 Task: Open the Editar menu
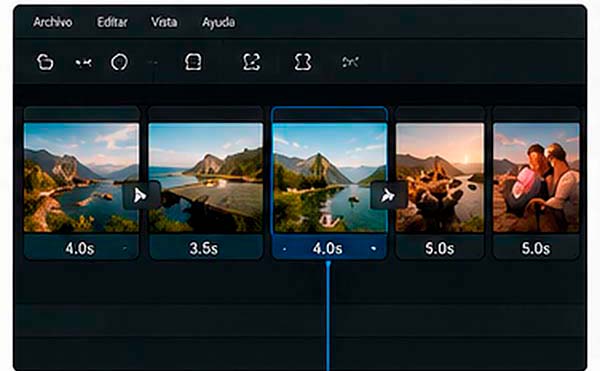click(112, 22)
